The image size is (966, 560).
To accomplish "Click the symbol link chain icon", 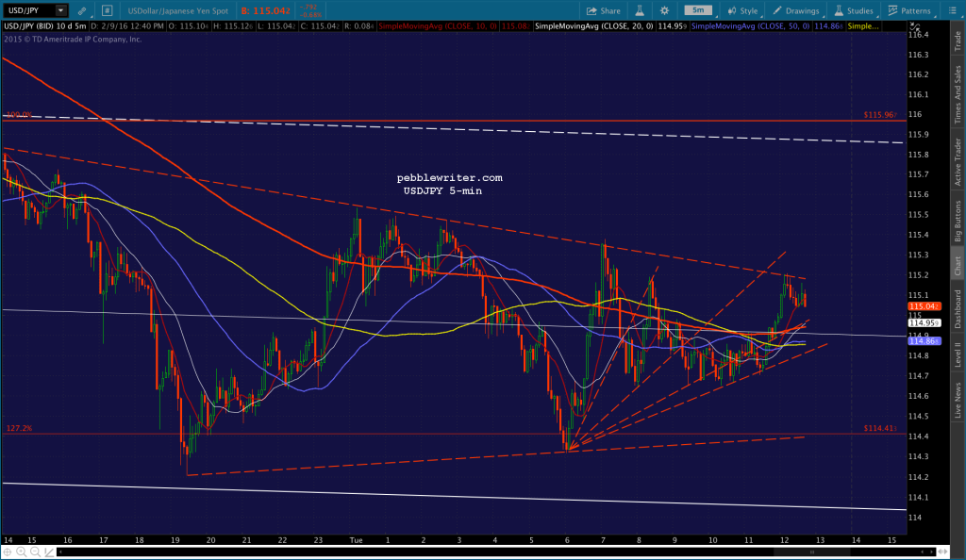I will point(82,10).
